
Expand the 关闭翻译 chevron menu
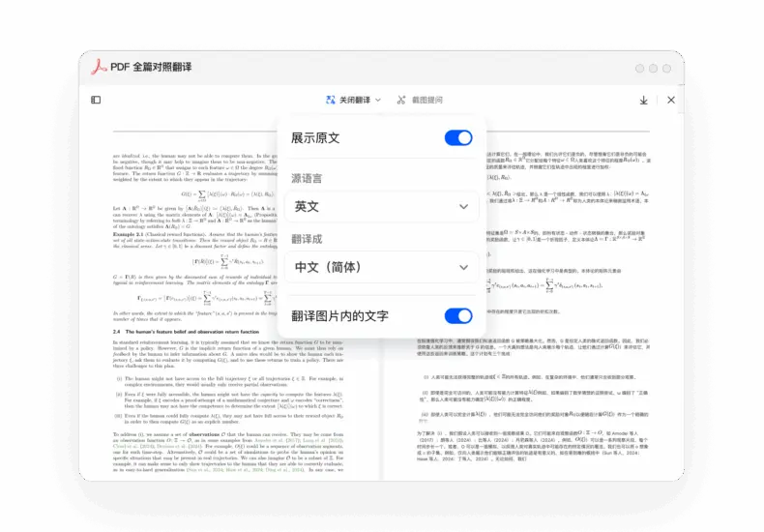pos(378,100)
